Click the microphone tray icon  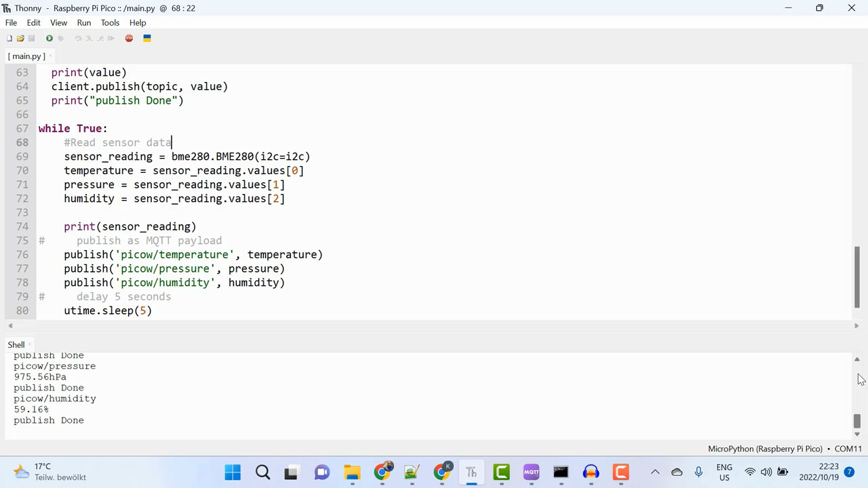click(x=698, y=472)
